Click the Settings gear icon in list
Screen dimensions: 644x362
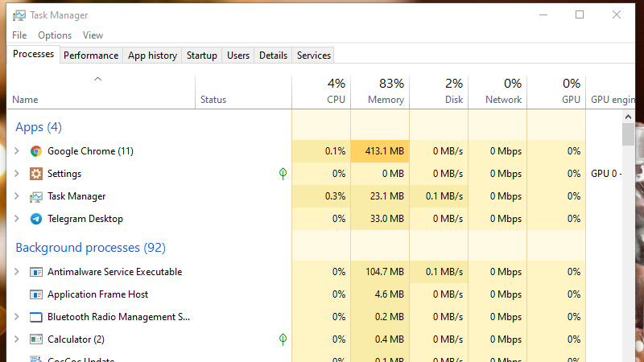[35, 174]
